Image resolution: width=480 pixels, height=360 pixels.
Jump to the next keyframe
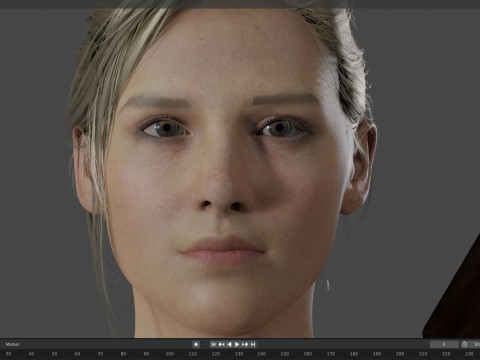245,344
